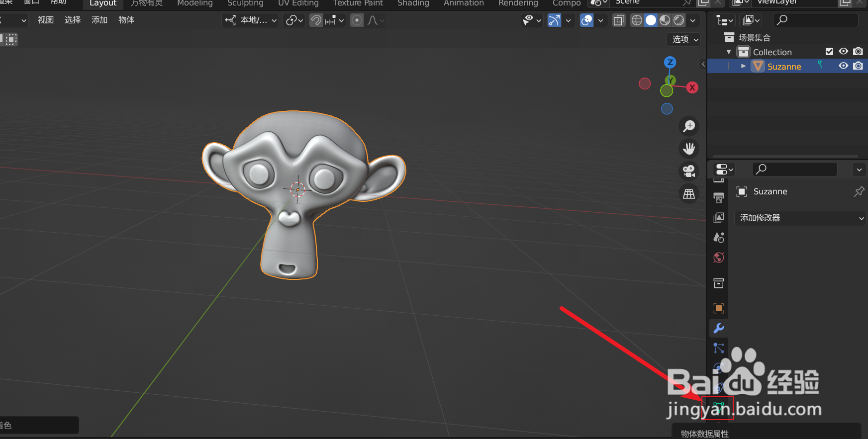Switch to Shading workspace tab
Image resolution: width=868 pixels, height=439 pixels.
coord(413,3)
